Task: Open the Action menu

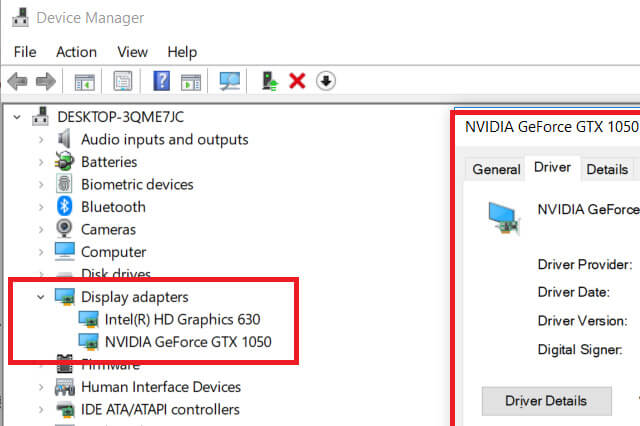Action: click(x=77, y=52)
